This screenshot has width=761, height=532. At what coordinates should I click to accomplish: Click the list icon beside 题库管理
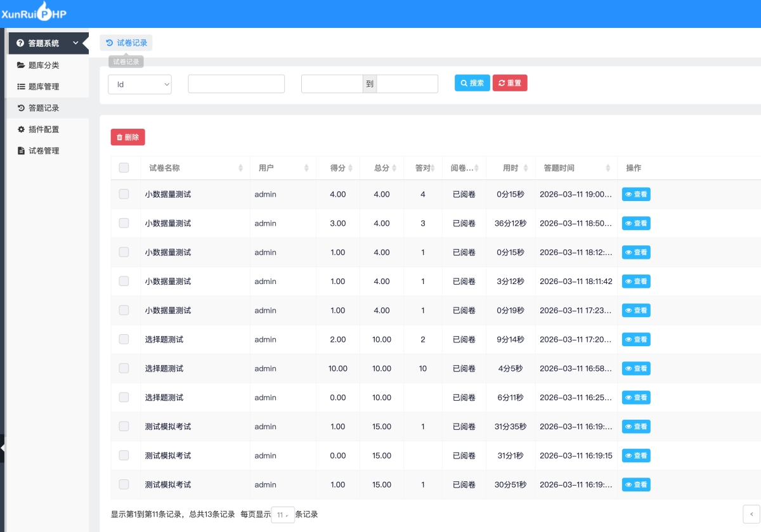point(21,87)
